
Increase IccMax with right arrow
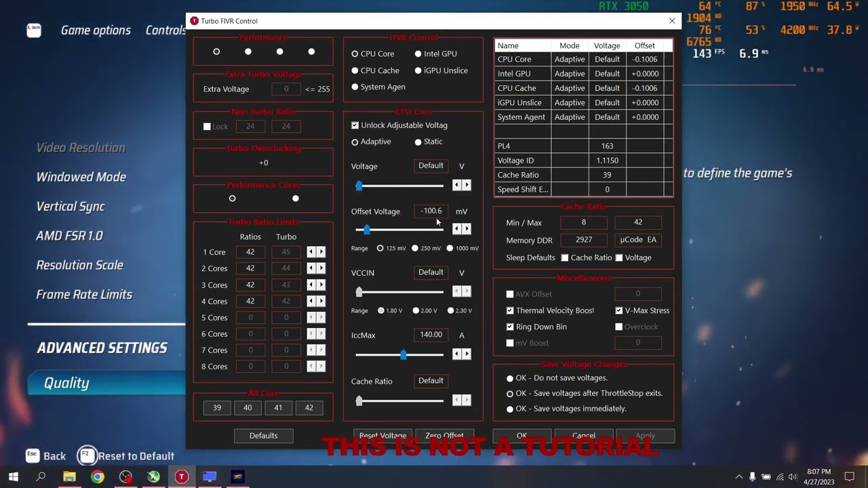coord(467,354)
